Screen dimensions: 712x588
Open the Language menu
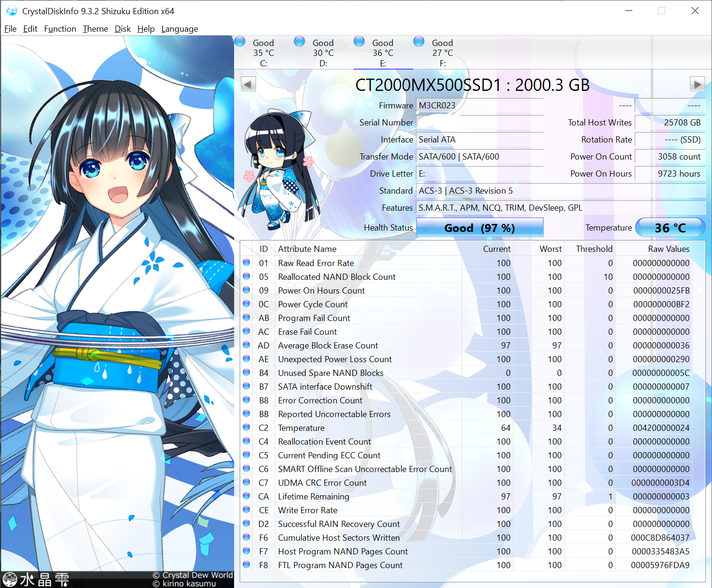(180, 29)
